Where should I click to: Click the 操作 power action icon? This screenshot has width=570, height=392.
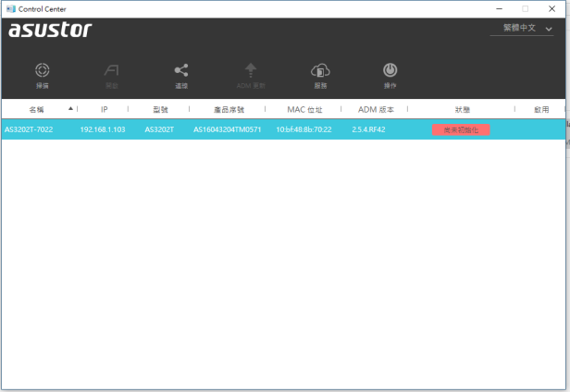[390, 70]
